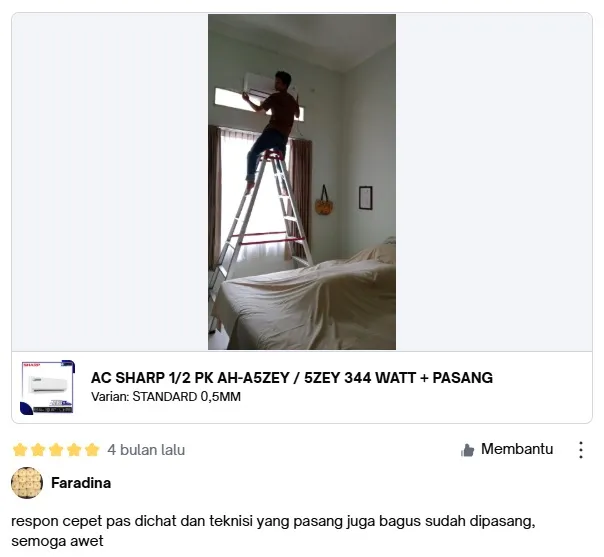Open the review photo of the technician
Image resolution: width=604 pixels, height=557 pixels.
tap(302, 182)
